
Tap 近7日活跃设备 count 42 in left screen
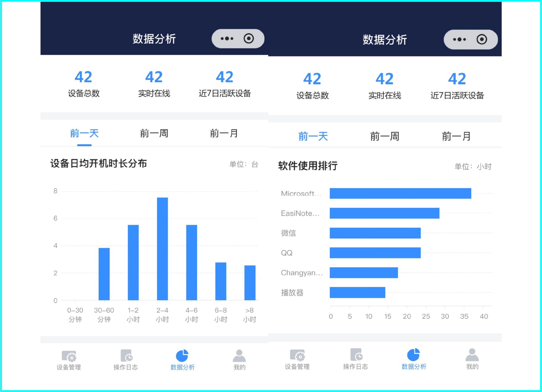pyautogui.click(x=224, y=77)
